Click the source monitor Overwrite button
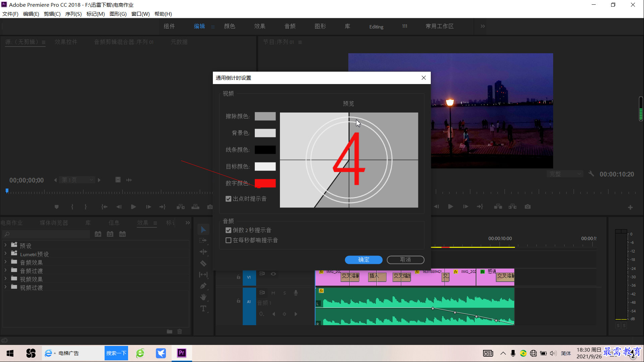The width and height of the screenshot is (644, 362). [195, 207]
